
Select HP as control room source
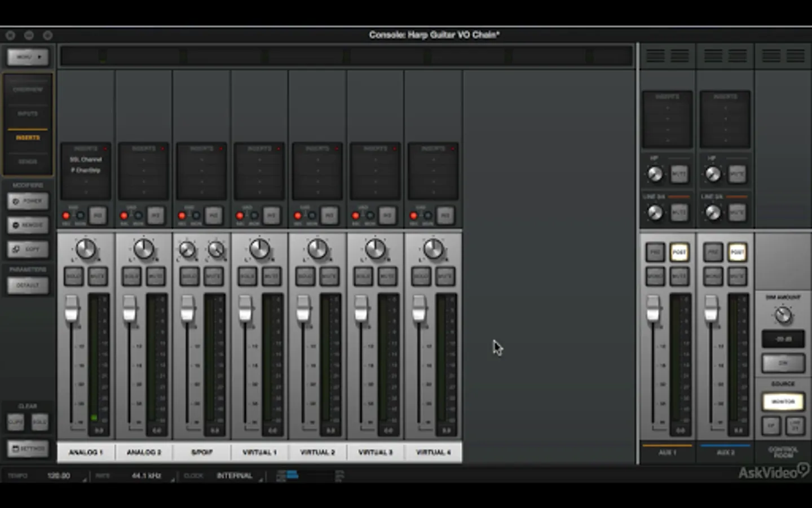[x=771, y=426]
